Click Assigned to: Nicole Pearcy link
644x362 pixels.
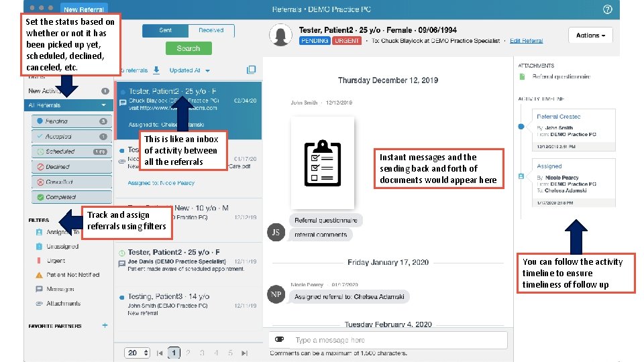(x=161, y=183)
